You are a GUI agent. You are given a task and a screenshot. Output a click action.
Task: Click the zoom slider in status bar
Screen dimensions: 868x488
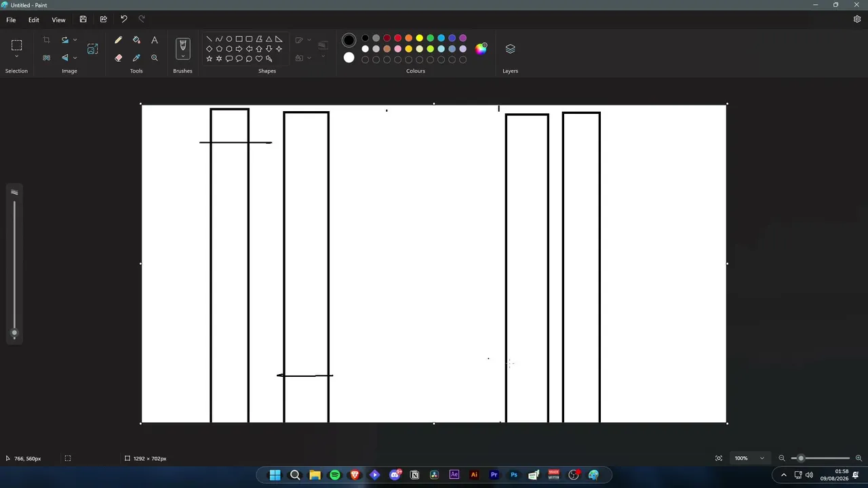pos(820,458)
